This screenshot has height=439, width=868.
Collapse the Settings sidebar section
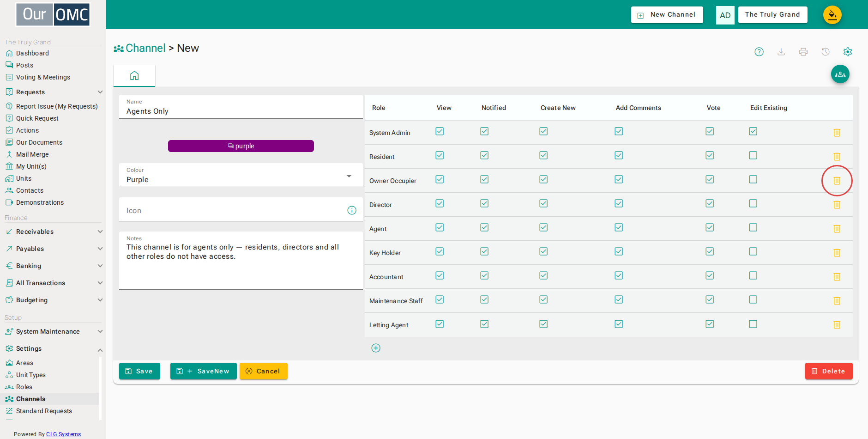53,348
